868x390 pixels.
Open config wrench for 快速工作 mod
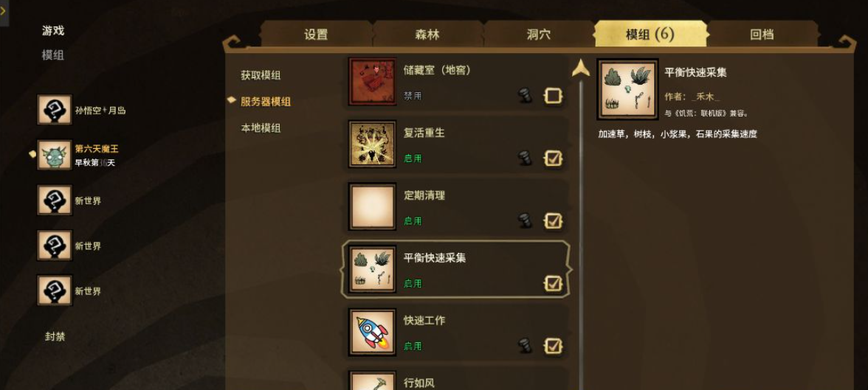[x=525, y=346]
